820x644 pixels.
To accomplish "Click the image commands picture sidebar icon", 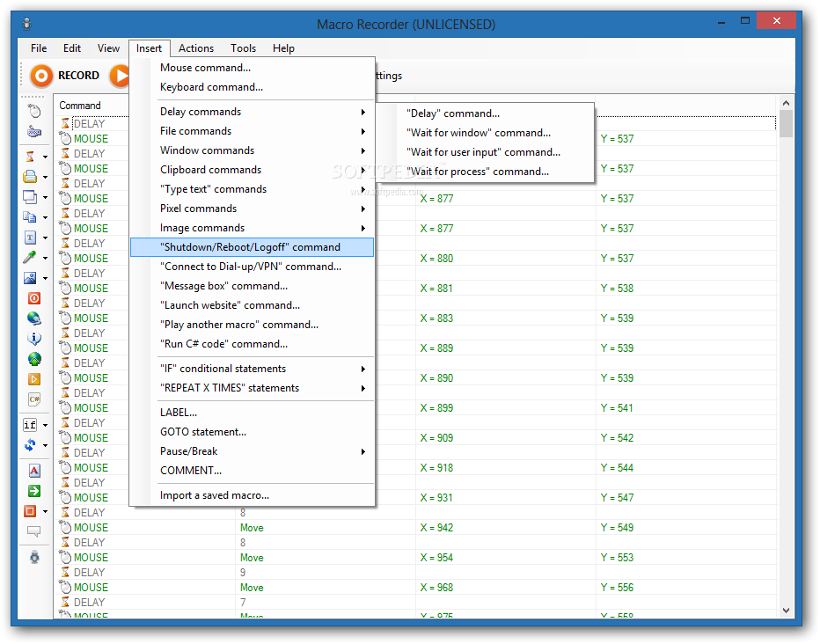I will pyautogui.click(x=30, y=277).
